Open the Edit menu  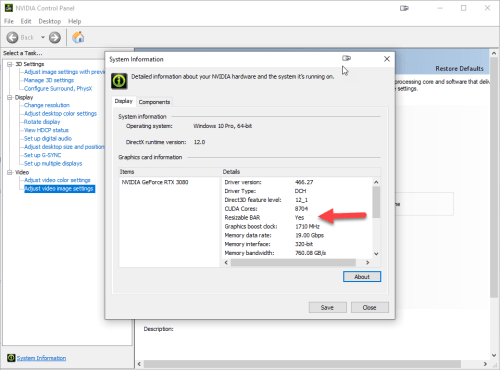pyautogui.click(x=26, y=21)
